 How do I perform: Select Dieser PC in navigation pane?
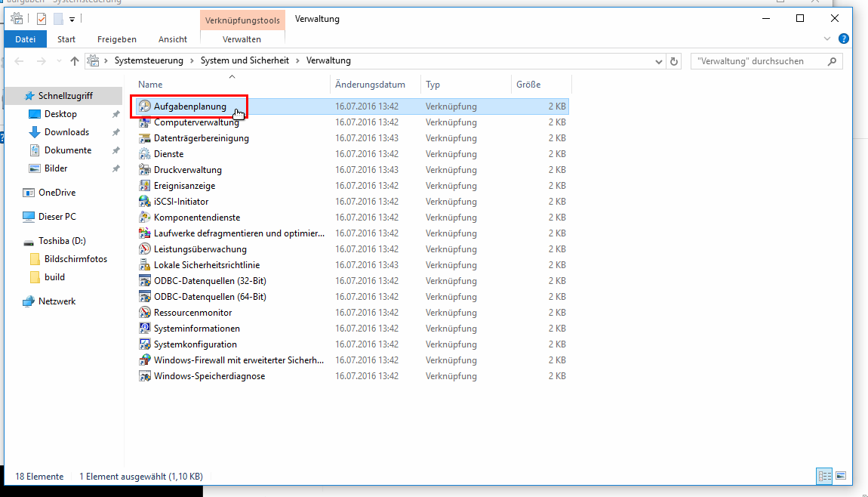(57, 217)
